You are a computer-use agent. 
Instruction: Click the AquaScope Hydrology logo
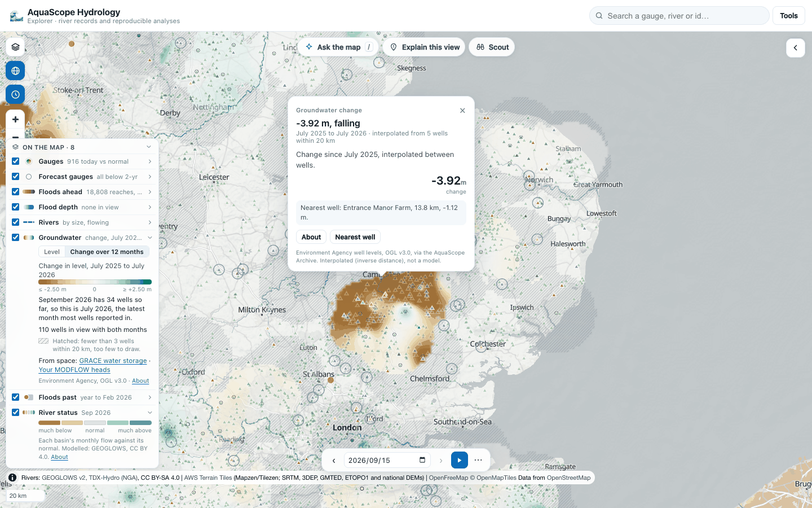(17, 16)
